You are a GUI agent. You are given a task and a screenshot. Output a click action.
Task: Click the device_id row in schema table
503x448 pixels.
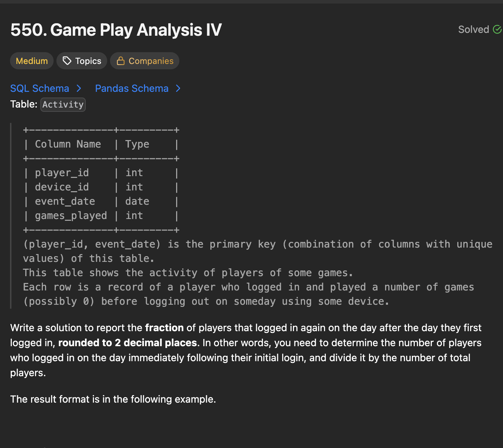pos(62,187)
